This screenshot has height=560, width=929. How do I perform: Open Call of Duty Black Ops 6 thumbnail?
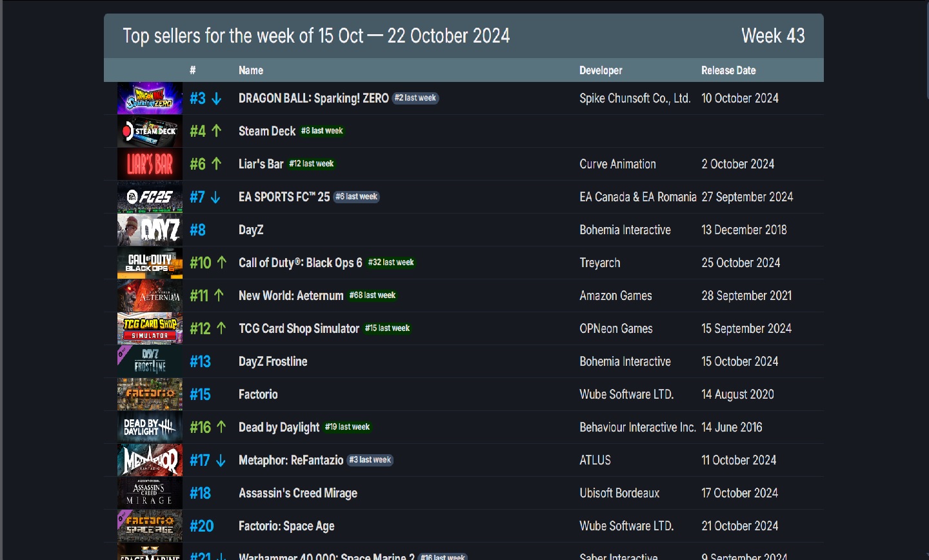point(150,263)
